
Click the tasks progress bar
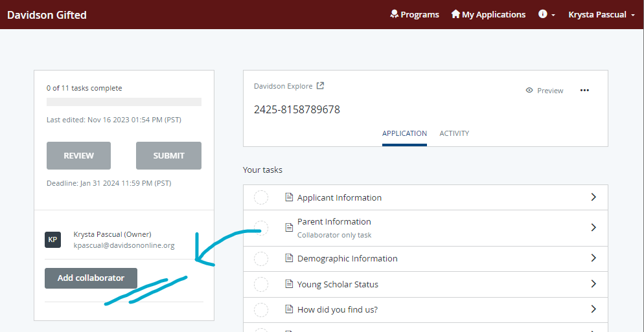(x=124, y=102)
